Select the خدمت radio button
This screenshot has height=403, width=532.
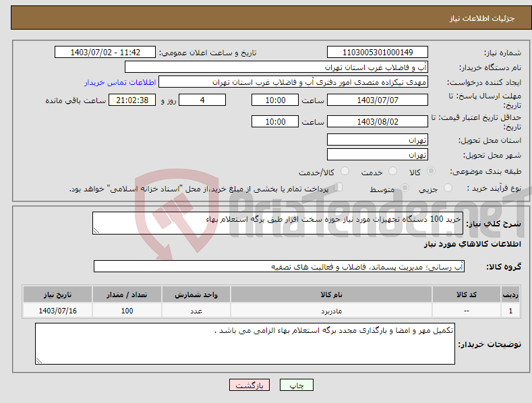point(392,171)
